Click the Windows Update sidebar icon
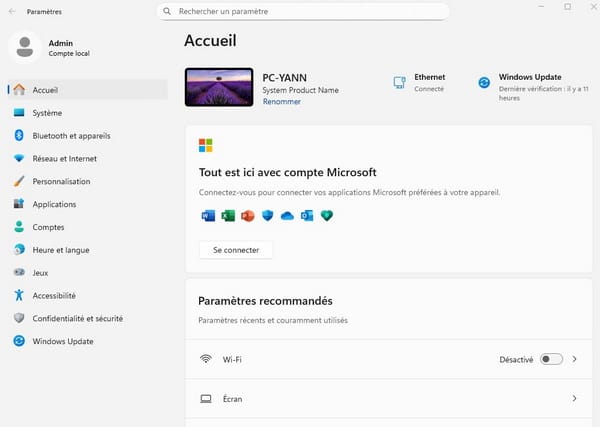The image size is (600, 427). point(19,341)
